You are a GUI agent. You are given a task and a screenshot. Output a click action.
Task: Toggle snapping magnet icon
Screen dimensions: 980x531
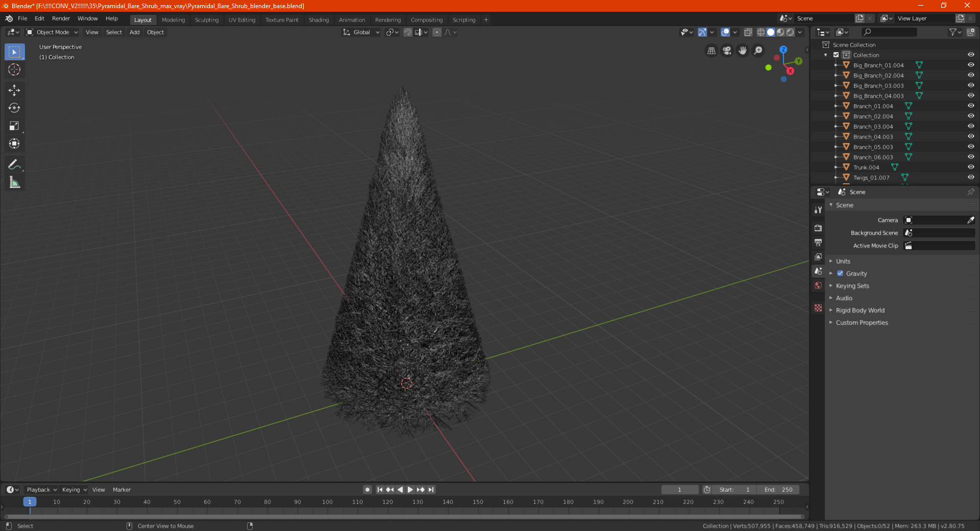(408, 32)
